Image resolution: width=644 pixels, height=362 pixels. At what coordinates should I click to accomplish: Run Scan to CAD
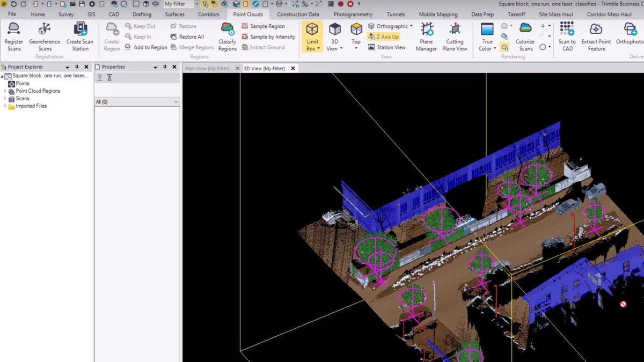click(567, 36)
